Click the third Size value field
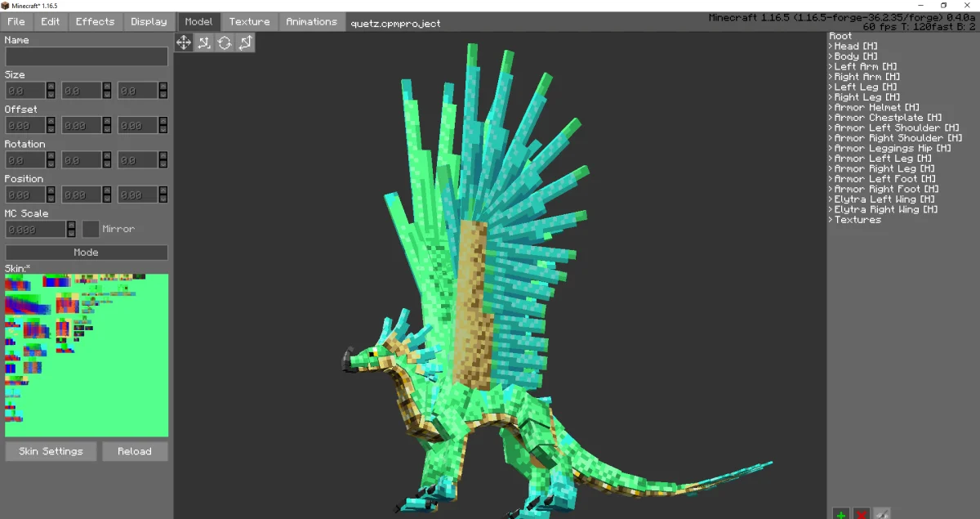This screenshot has width=980, height=519. 138,91
